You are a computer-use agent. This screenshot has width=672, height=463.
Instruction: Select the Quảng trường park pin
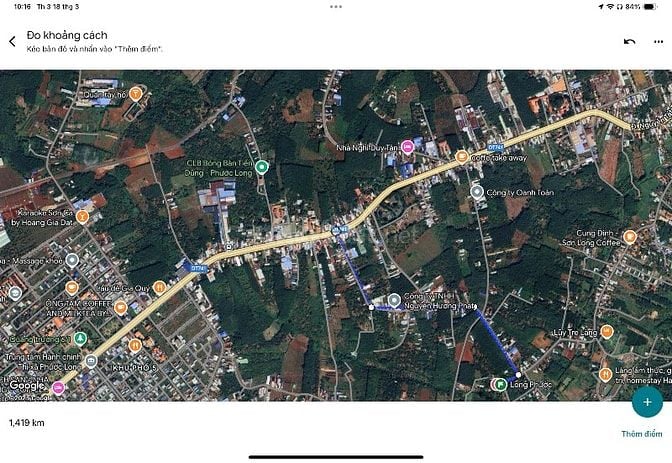click(80, 339)
